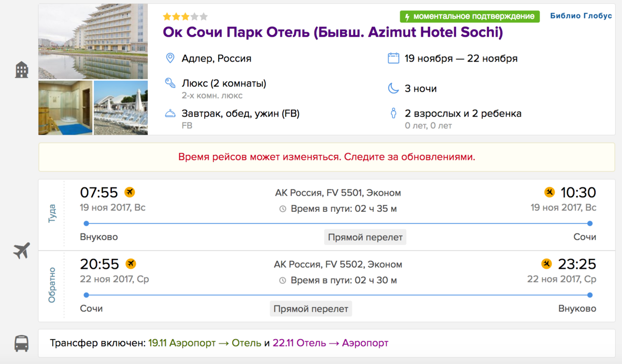
Task: Click the моментальное подтверждение green badge
Action: pyautogui.click(x=470, y=17)
